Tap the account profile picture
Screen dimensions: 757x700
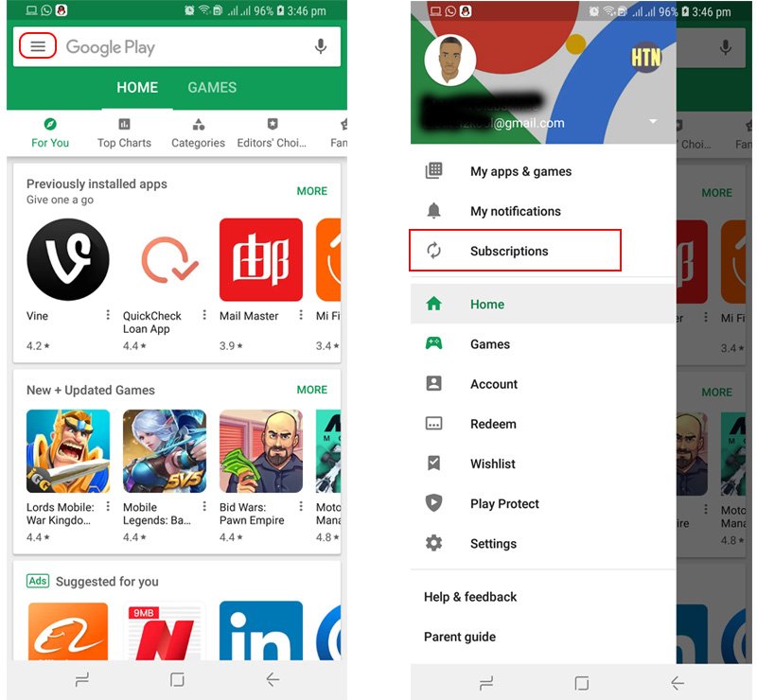click(x=449, y=60)
